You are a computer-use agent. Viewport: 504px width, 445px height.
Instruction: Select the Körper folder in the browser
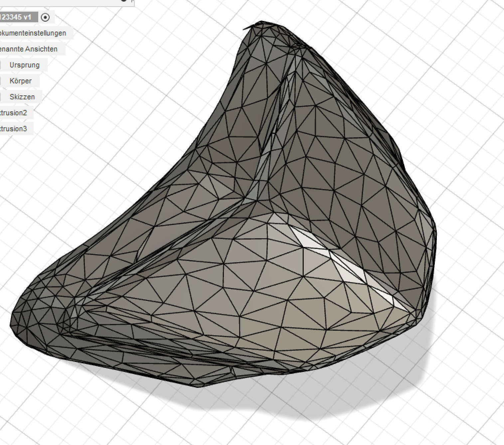21,81
